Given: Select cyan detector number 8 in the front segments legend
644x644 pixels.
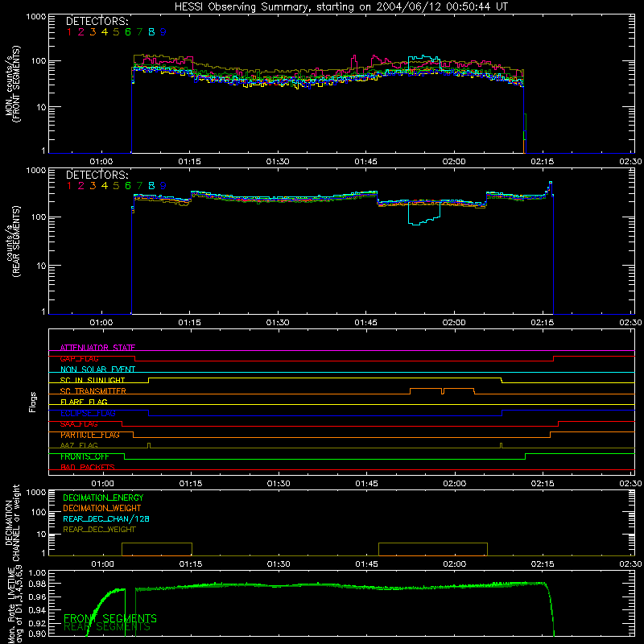Looking at the screenshot, I should click(151, 31).
